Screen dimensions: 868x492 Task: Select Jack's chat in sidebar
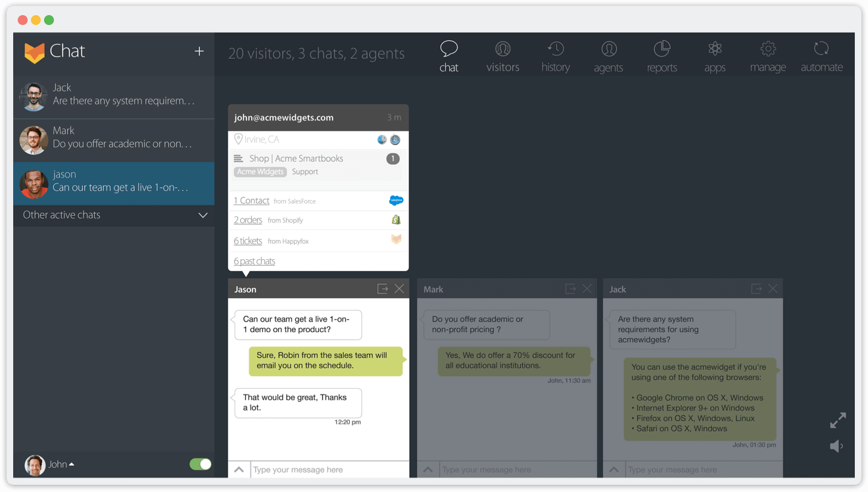pos(114,97)
